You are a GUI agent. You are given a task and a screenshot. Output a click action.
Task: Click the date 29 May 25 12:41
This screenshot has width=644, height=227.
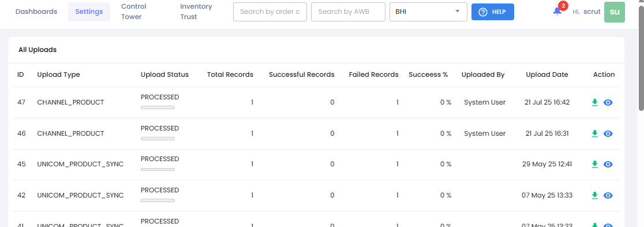pos(547,164)
